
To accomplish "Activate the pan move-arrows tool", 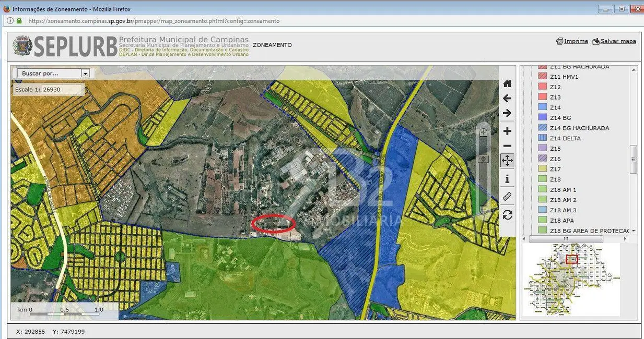I will coord(507,161).
